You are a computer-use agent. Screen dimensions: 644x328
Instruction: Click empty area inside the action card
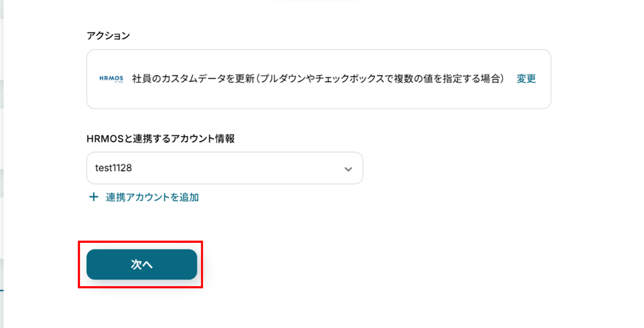tap(318, 98)
